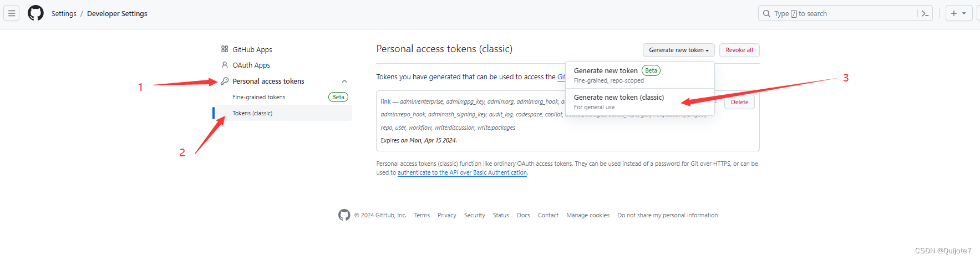Click the GitHub Apps sidebar item

252,49
